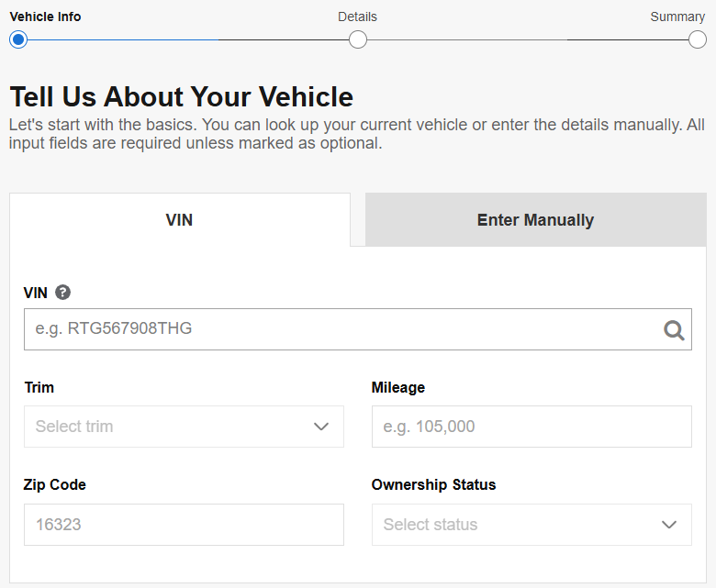Screen dimensions: 716x588
Task: Focus the VIN text input field
Action: pyautogui.click(x=340, y=329)
